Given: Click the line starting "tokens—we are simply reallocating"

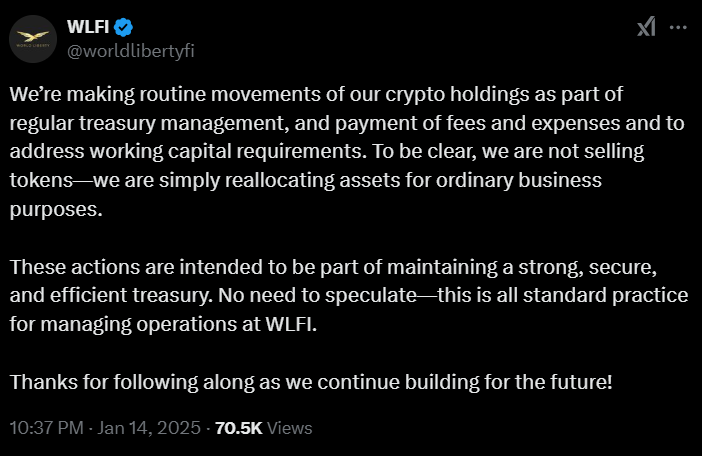Looking at the screenshot, I should point(306,180).
